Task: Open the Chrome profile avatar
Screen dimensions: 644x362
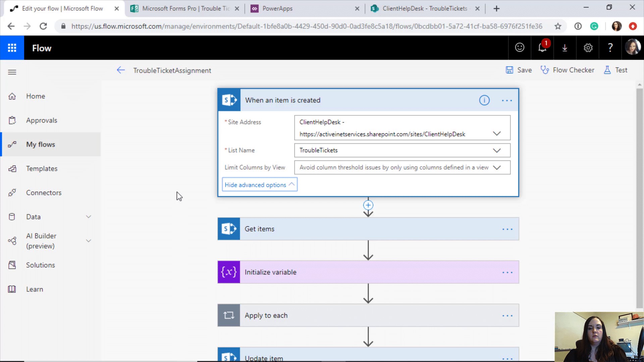Action: tap(617, 26)
